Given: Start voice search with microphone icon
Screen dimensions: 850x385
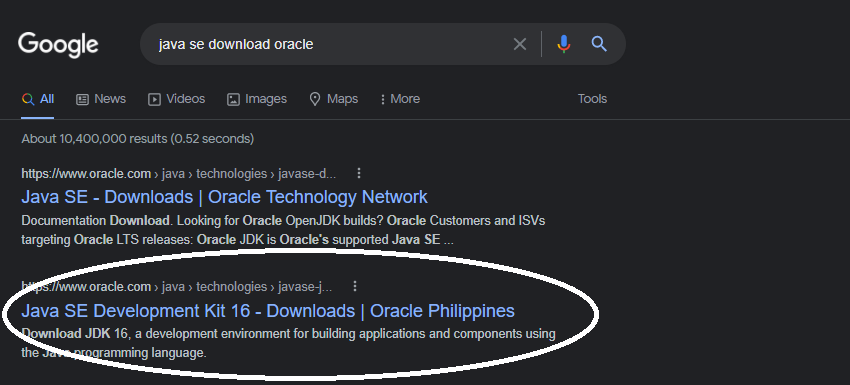Looking at the screenshot, I should [x=564, y=44].
